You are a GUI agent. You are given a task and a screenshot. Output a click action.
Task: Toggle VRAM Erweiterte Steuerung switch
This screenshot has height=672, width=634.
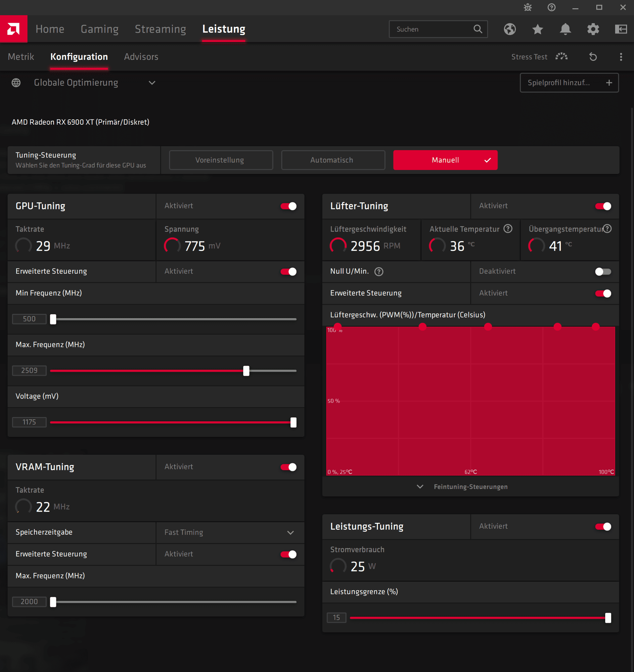coord(289,554)
